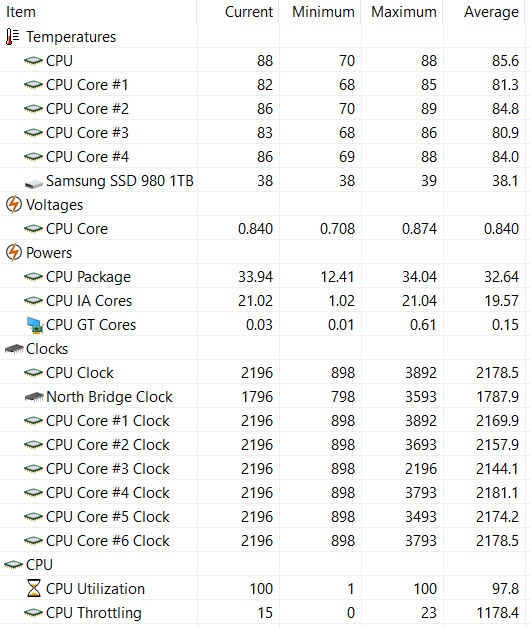This screenshot has width=531, height=628.
Task: Select the bottom CPU group row label
Action: click(x=39, y=565)
